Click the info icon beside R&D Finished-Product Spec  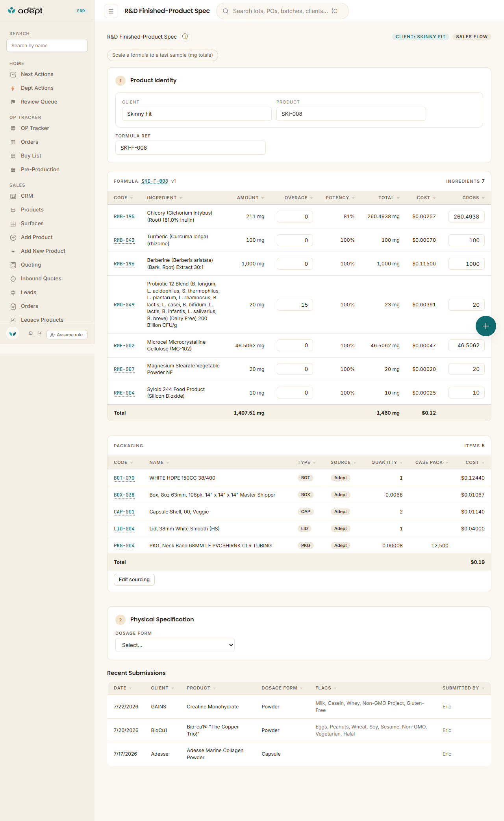click(185, 37)
